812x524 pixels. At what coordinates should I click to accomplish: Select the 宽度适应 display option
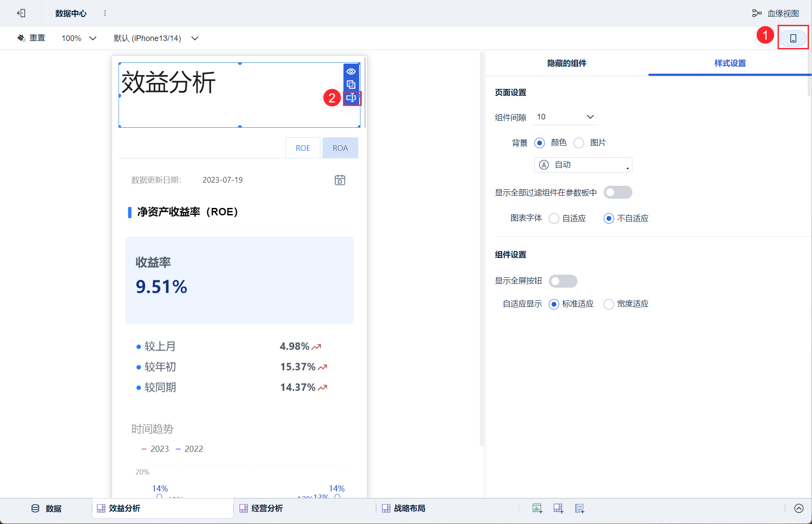(609, 304)
